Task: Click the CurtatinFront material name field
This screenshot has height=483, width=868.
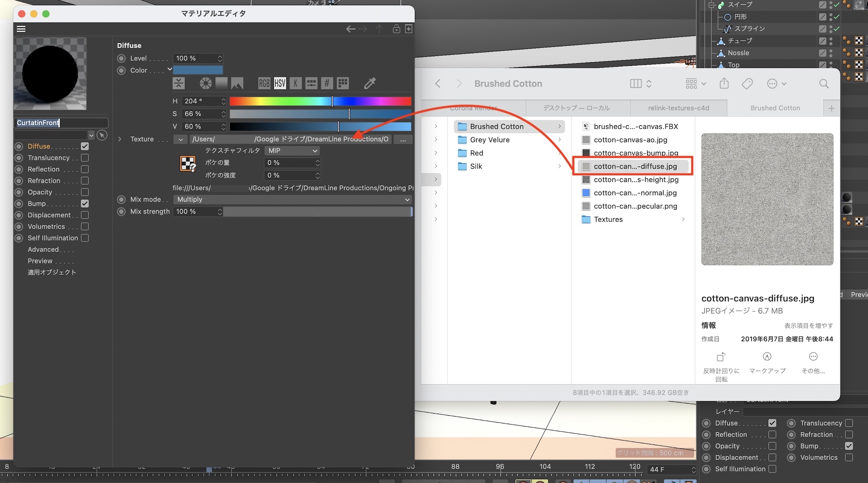Action: tap(61, 123)
